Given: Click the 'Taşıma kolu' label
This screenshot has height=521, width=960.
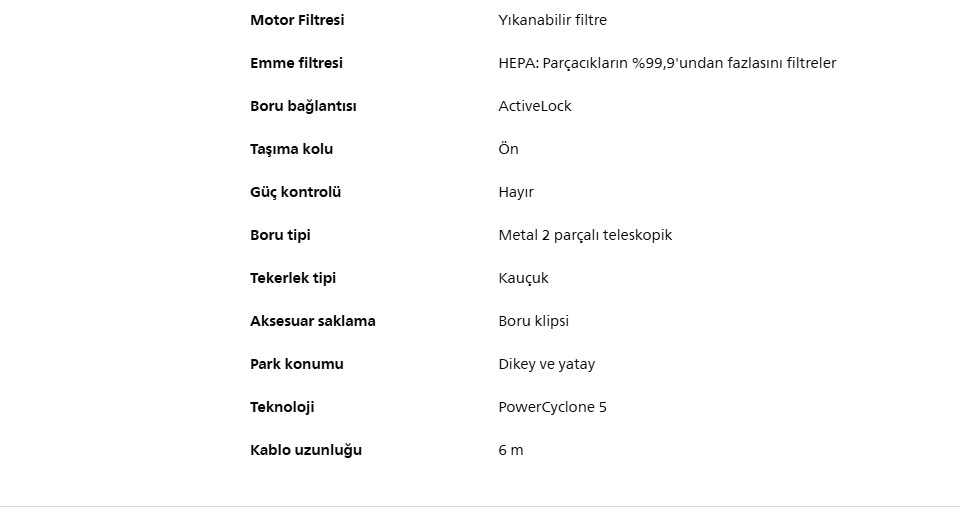Looking at the screenshot, I should tap(291, 149).
